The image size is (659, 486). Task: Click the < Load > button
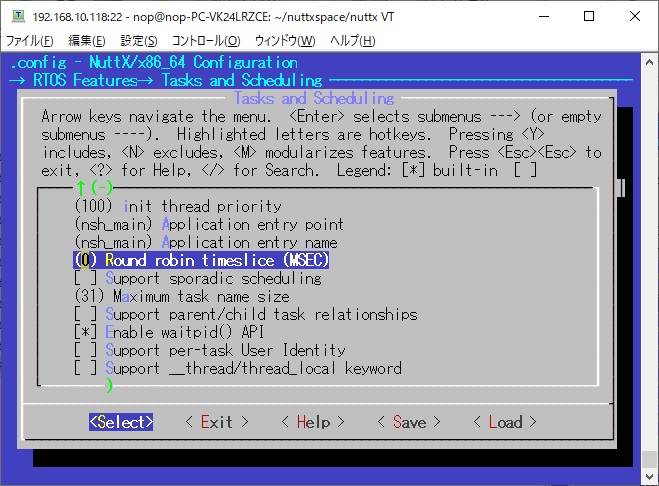(x=505, y=422)
